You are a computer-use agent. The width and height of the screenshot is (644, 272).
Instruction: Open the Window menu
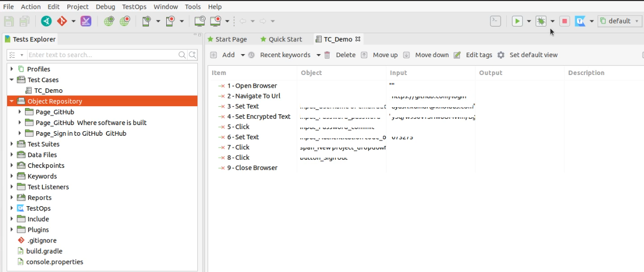166,7
